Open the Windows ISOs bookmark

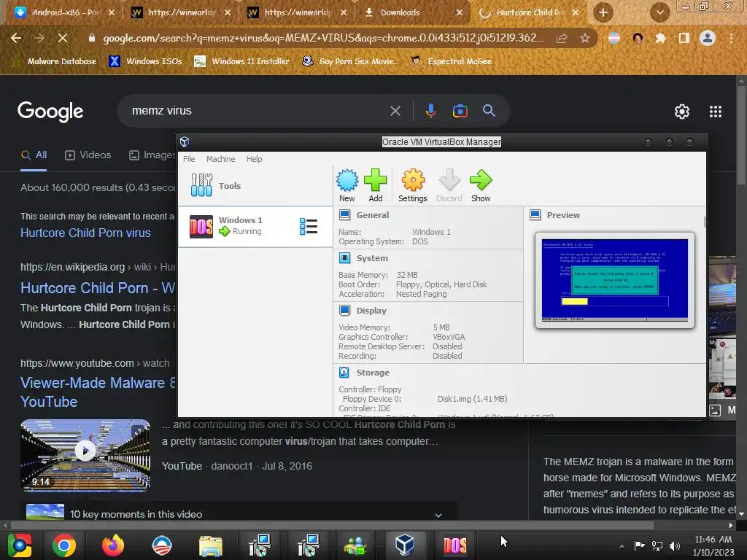146,61
